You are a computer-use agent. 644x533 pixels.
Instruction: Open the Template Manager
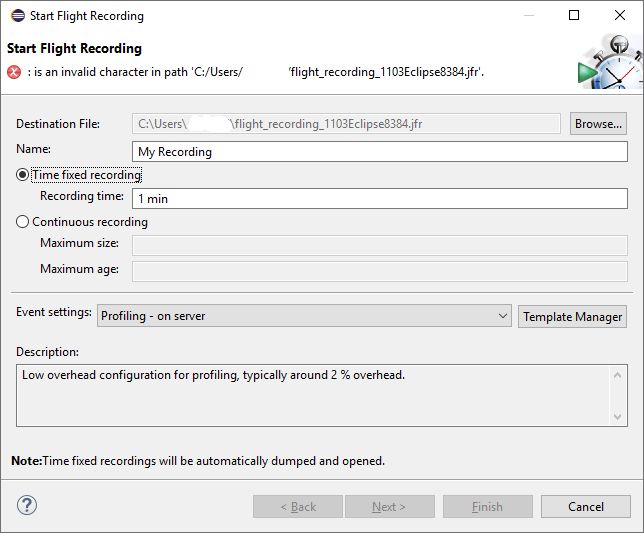[573, 316]
